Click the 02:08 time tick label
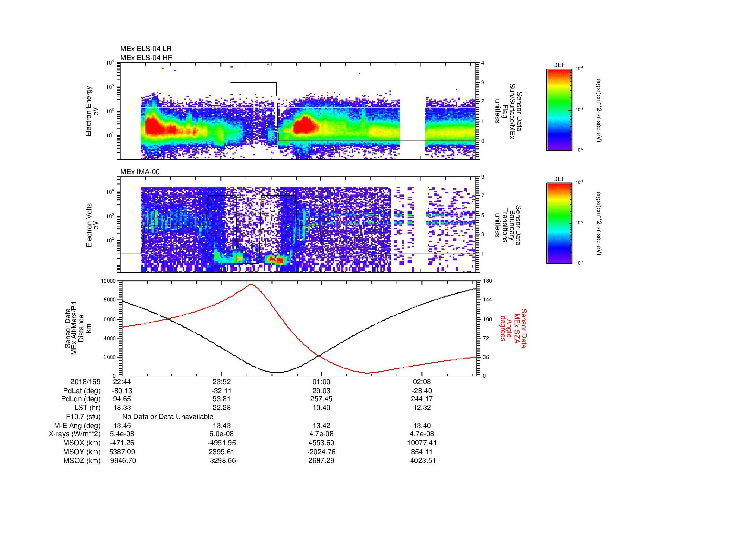The height and width of the screenshot is (534, 756). [x=422, y=382]
